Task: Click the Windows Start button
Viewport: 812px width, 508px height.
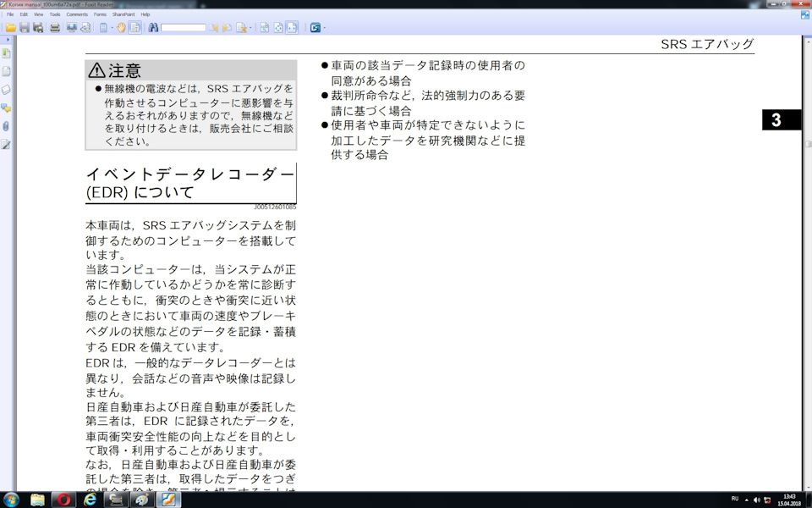Action: pos(10,500)
